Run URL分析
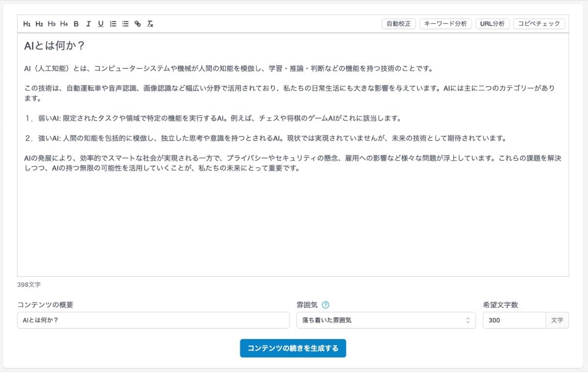 (492, 23)
